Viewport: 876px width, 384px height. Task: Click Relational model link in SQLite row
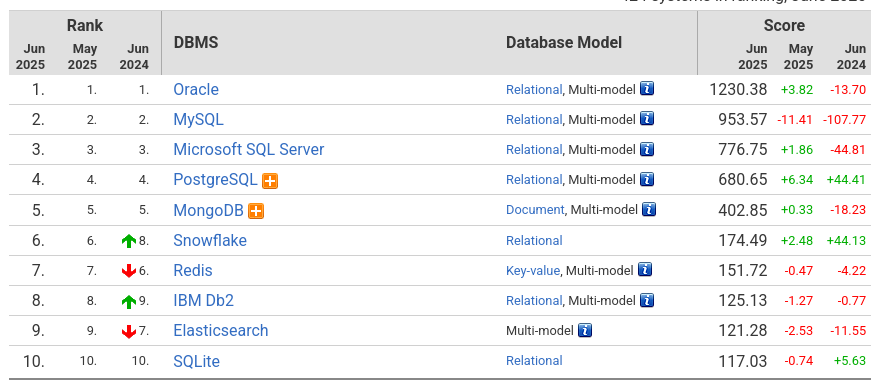534,361
